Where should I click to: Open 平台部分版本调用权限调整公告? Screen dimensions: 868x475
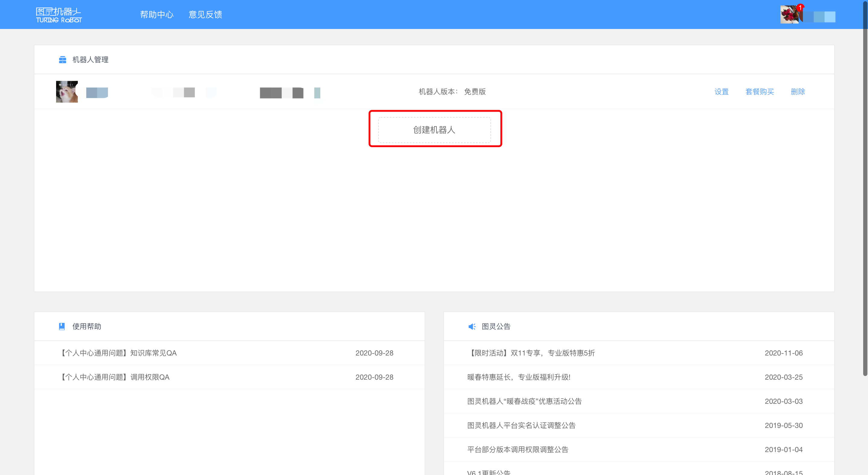point(518,450)
